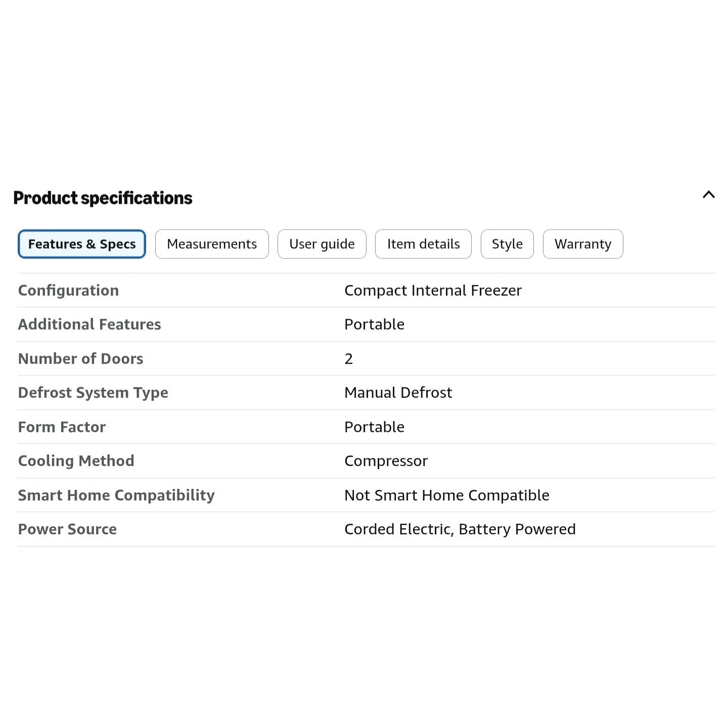This screenshot has height=728, width=728.
Task: Click the Number of Doors label
Action: 81,358
